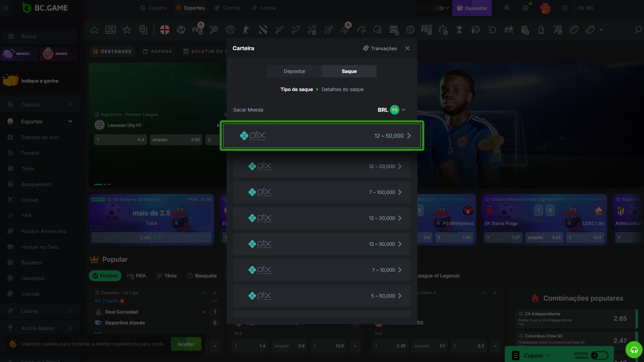Click the Pix withdrawal option 12~50,000
Image resolution: width=644 pixels, height=362 pixels.
(322, 136)
